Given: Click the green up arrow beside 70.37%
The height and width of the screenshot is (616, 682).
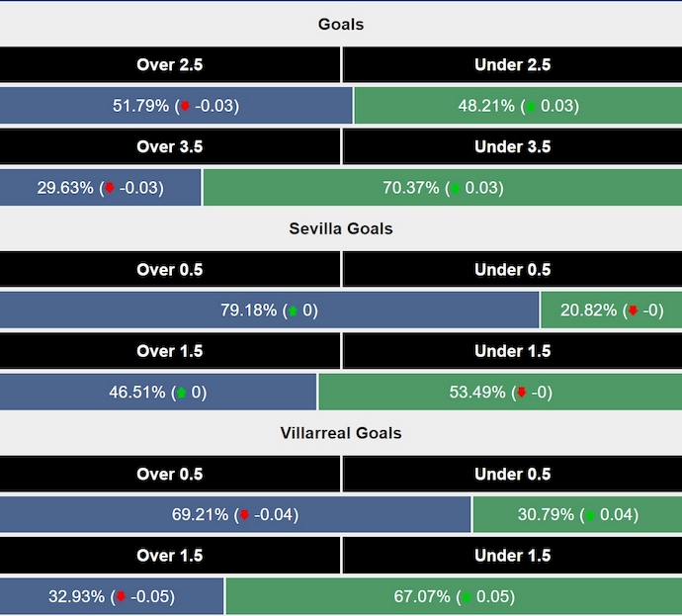Looking at the screenshot, I should (455, 188).
